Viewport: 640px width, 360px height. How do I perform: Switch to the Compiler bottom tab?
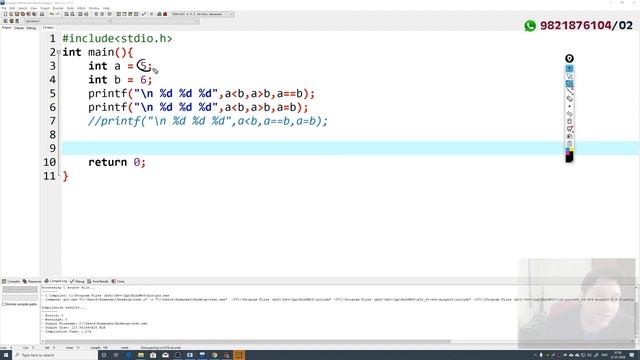click(x=11, y=281)
